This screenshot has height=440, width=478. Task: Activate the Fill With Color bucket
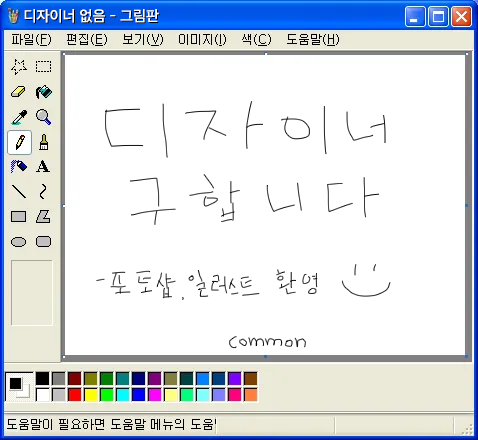click(x=44, y=92)
